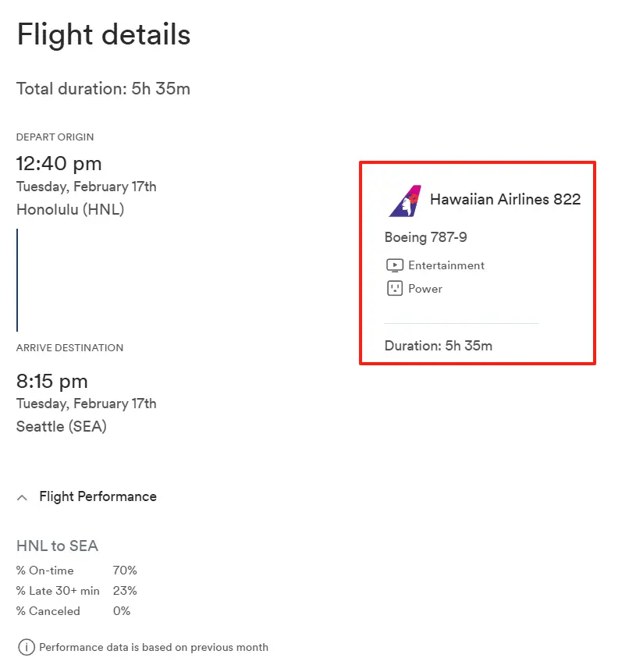
Task: Click the vertical route timeline line
Action: tap(17, 280)
